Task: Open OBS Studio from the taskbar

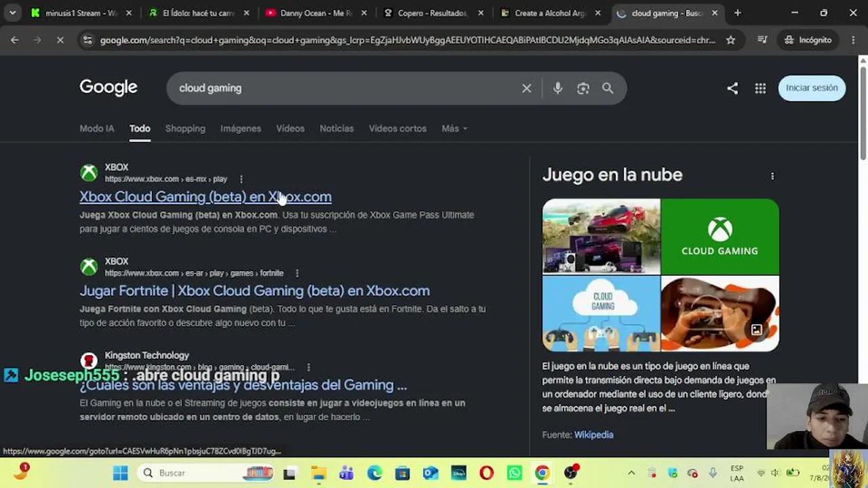Action: tap(572, 473)
